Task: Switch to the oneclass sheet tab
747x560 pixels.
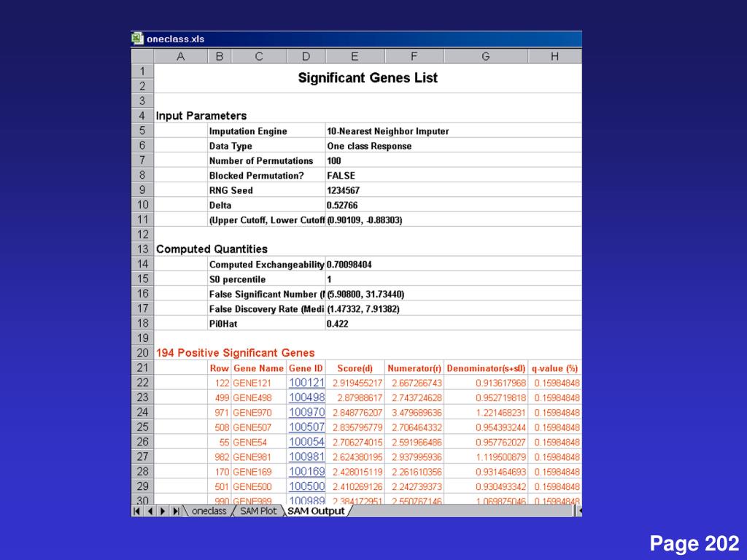Action: click(x=209, y=511)
